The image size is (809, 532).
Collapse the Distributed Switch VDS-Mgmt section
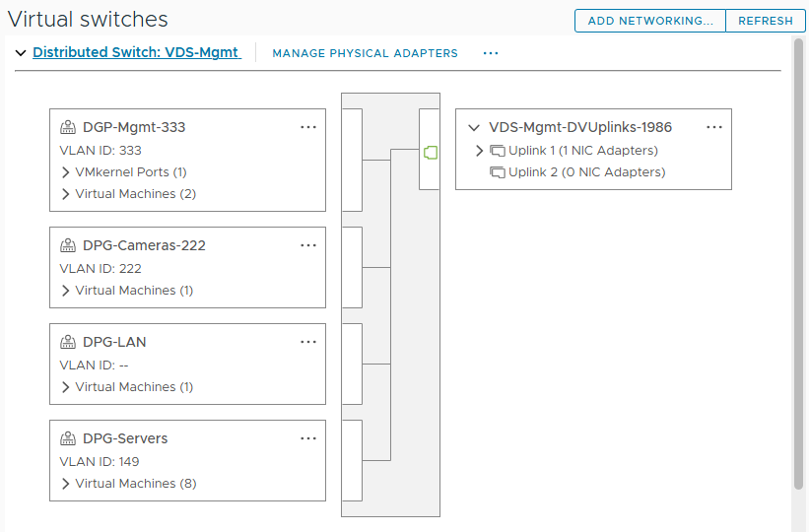(x=21, y=53)
